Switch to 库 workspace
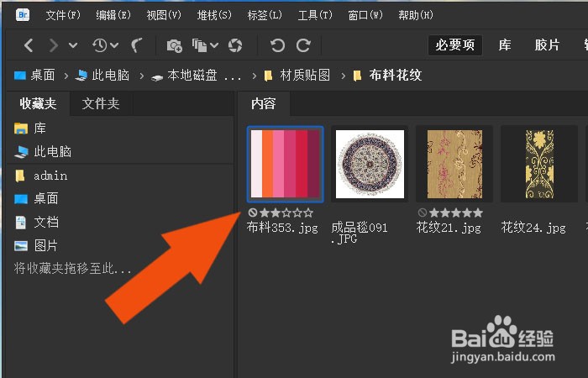The height and width of the screenshot is (378, 588). coord(505,45)
